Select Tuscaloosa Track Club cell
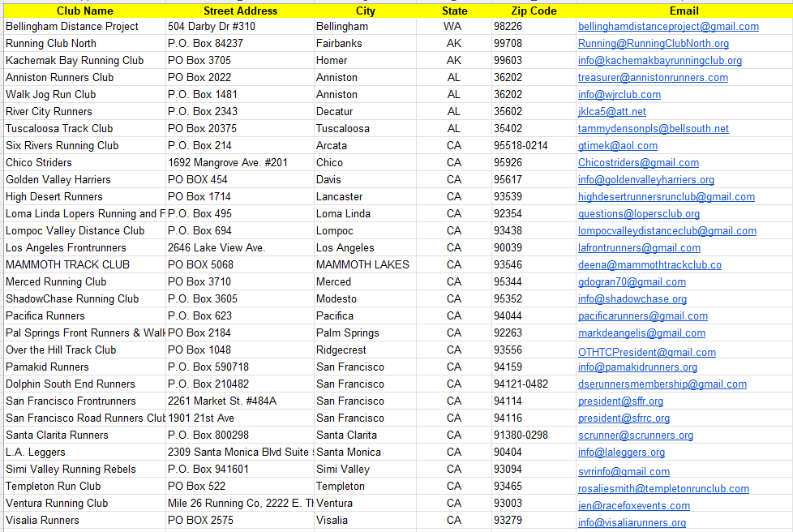The image size is (793, 532). click(85, 128)
